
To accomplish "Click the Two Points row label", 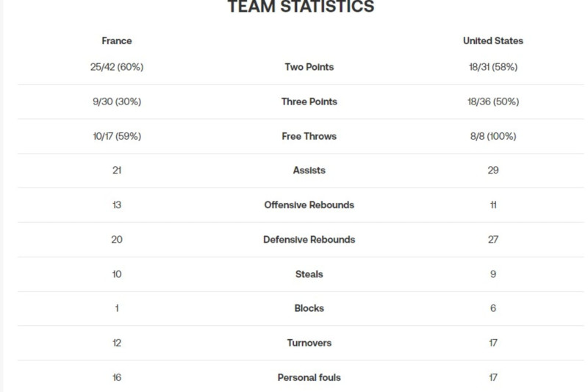I will (x=309, y=67).
